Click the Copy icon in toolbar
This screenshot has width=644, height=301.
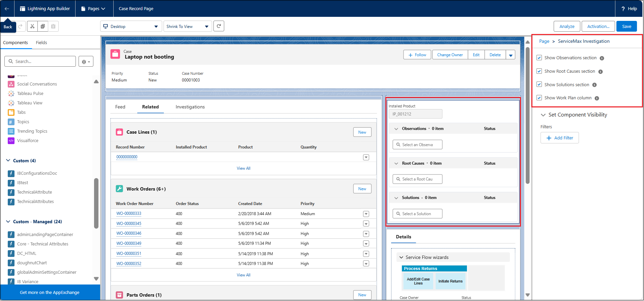[43, 26]
